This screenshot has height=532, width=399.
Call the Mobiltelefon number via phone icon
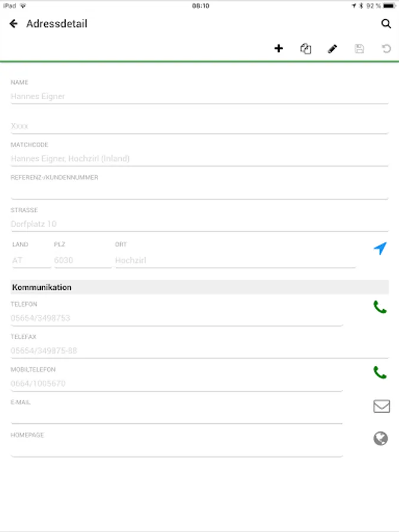point(380,373)
